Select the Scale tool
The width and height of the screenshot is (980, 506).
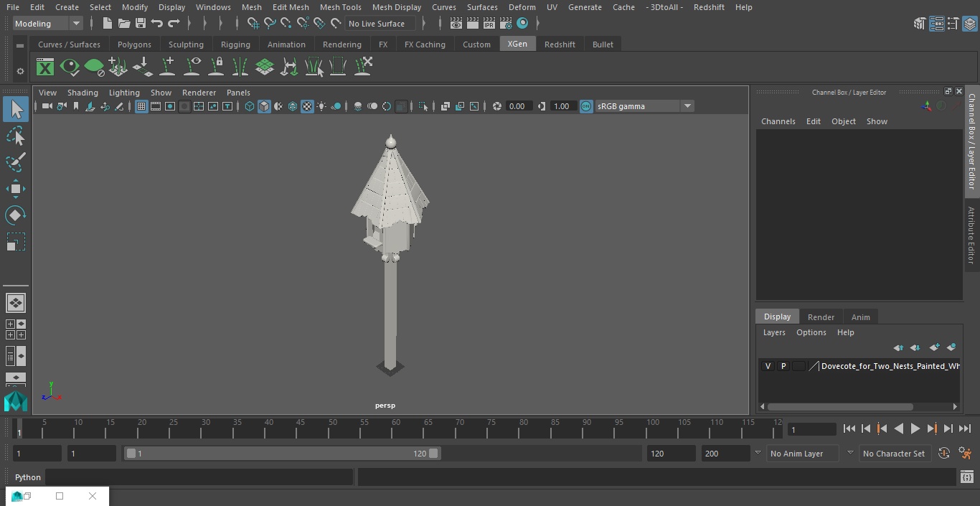16,242
